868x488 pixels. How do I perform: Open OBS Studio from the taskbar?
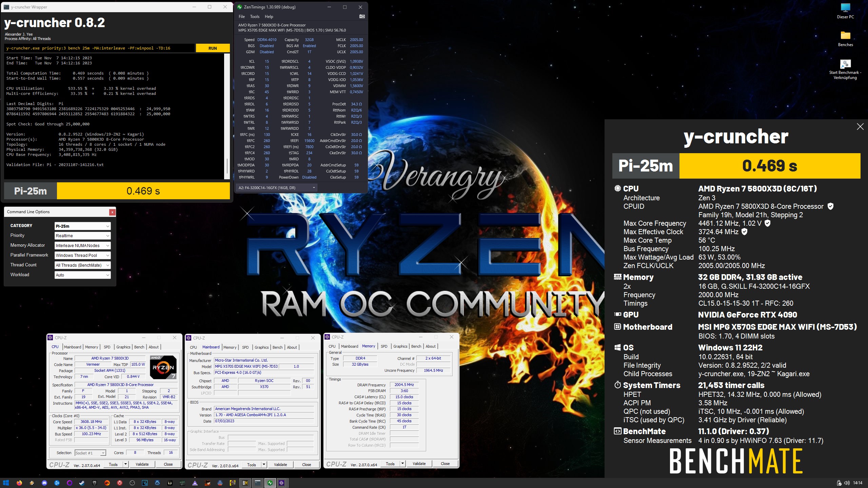tap(132, 483)
